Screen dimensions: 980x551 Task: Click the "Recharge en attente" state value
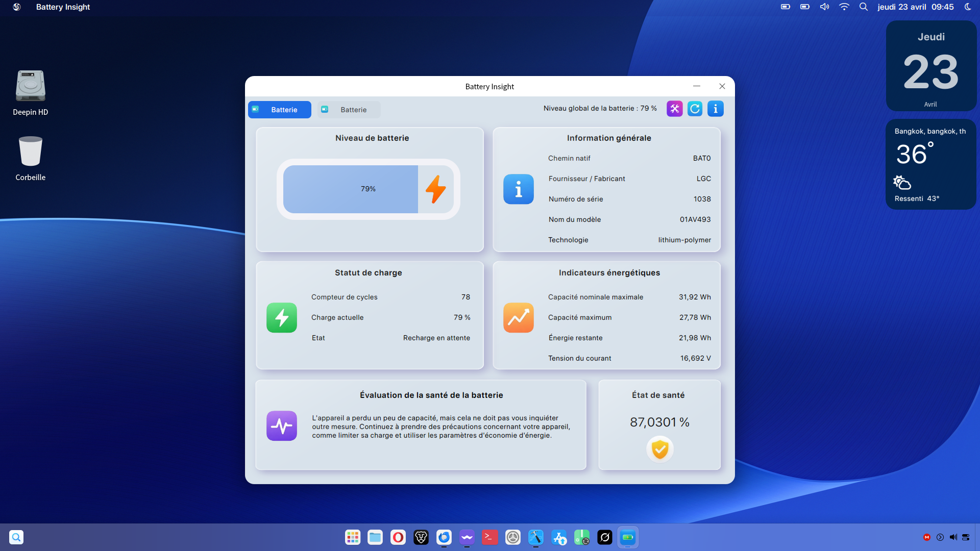point(436,338)
